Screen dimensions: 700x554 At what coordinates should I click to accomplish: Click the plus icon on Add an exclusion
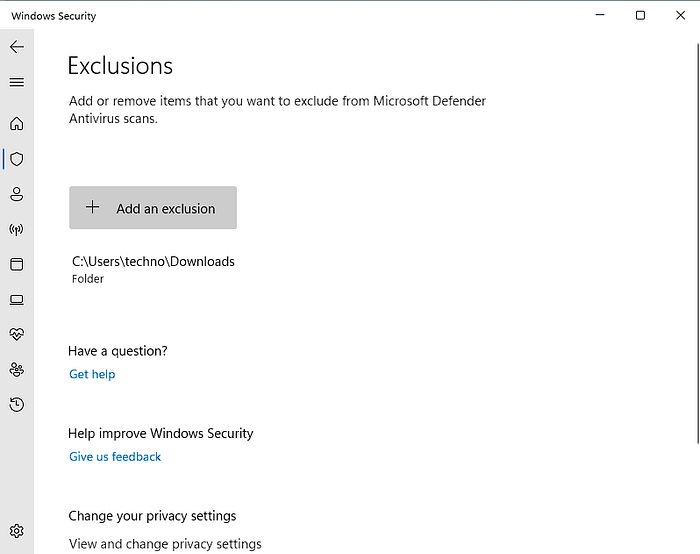[92, 207]
